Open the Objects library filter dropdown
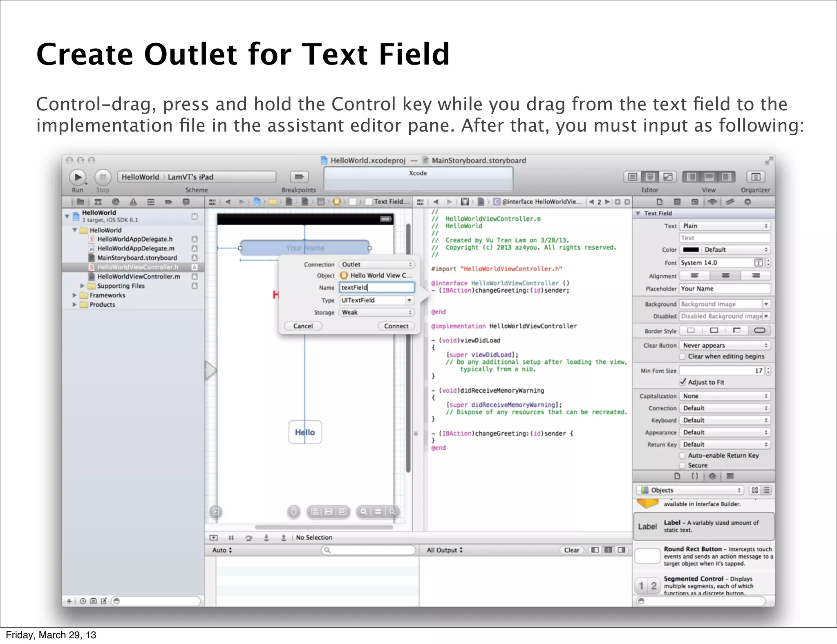Screen dimensions: 837x644 [x=691, y=490]
